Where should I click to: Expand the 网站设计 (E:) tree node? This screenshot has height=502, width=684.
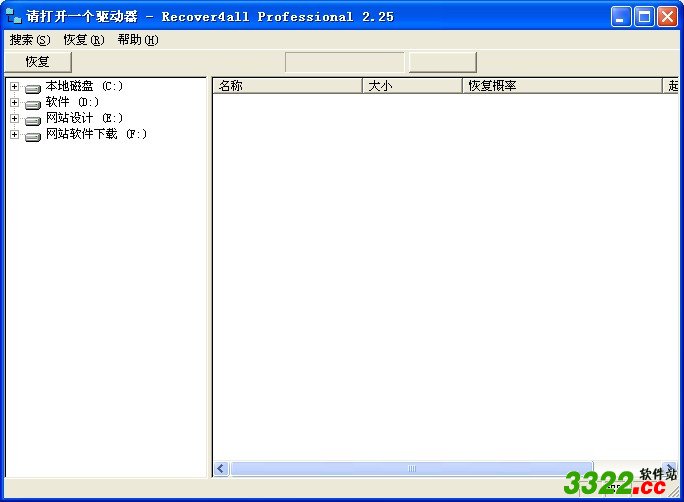[14, 119]
